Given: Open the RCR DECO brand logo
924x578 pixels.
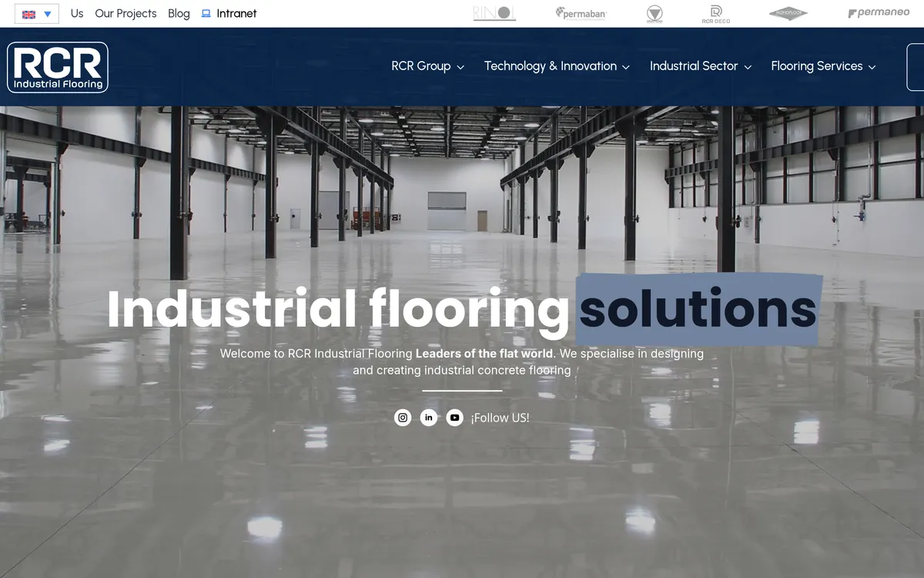Looking at the screenshot, I should coord(715,13).
